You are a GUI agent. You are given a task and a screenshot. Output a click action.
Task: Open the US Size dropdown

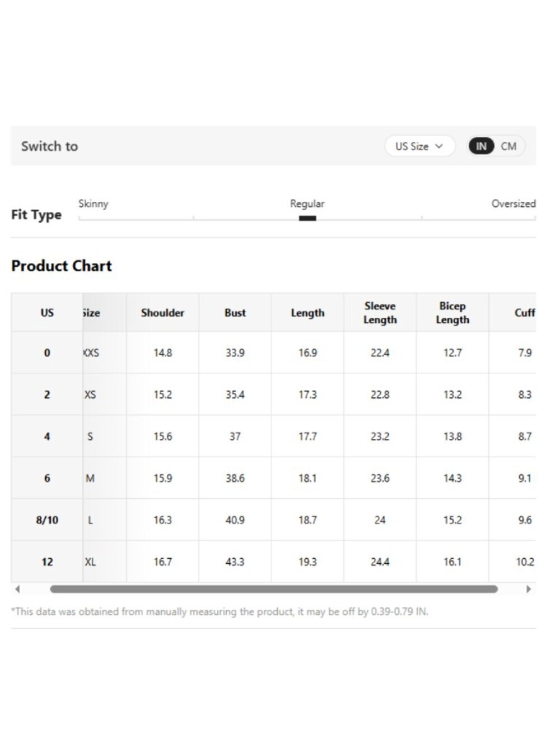(x=419, y=146)
